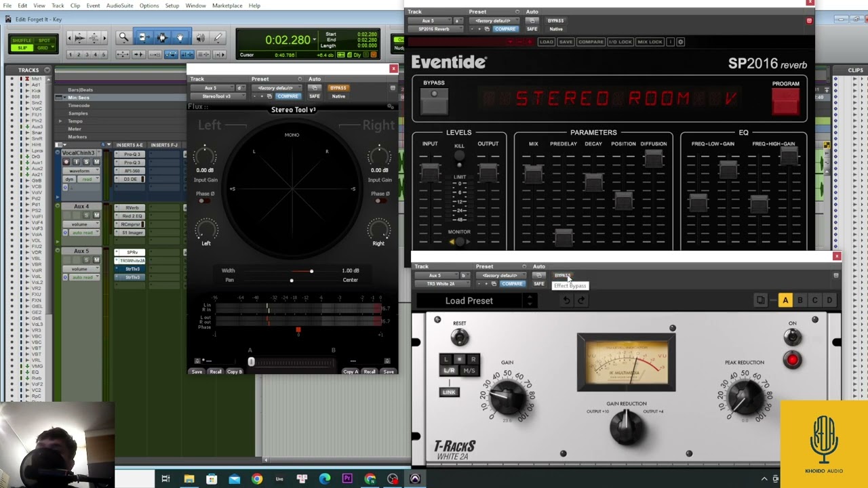Open Premiere Pro from the taskbar
This screenshot has width=868, height=488.
point(347,479)
